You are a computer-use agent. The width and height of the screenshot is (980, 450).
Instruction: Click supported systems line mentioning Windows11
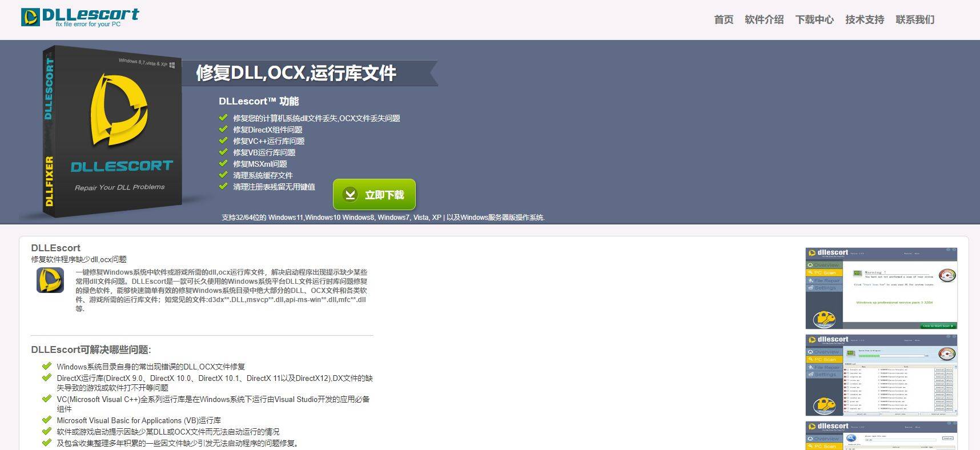click(x=383, y=218)
